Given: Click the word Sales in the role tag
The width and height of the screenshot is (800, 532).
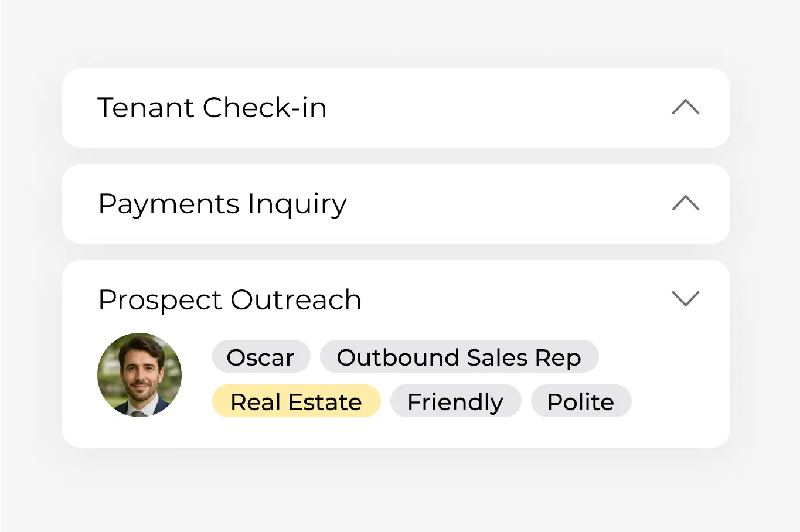Looking at the screenshot, I should click(497, 357).
